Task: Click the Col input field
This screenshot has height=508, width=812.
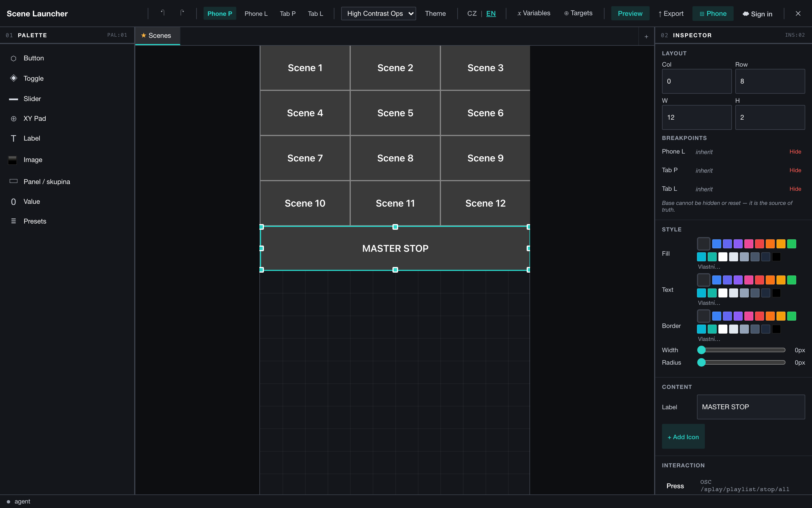Action: point(697,81)
